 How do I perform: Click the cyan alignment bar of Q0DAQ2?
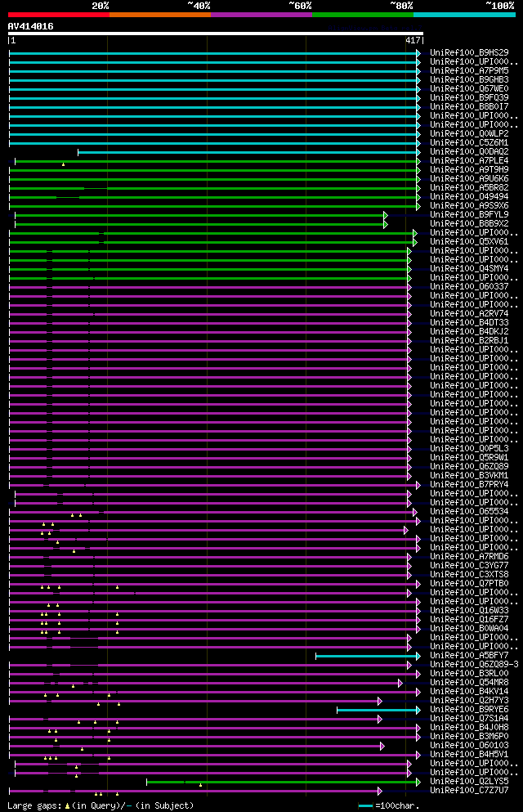(248, 152)
